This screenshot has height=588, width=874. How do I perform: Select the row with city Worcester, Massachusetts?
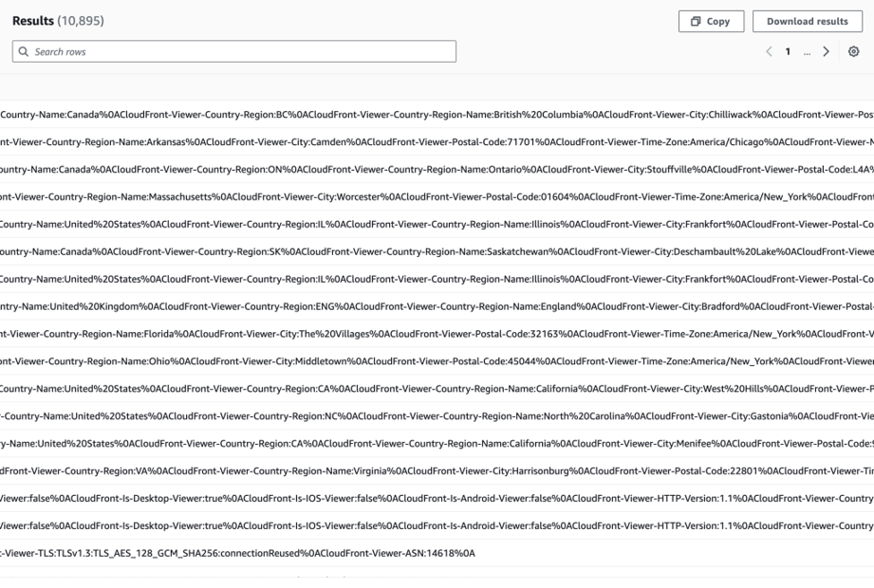437,196
